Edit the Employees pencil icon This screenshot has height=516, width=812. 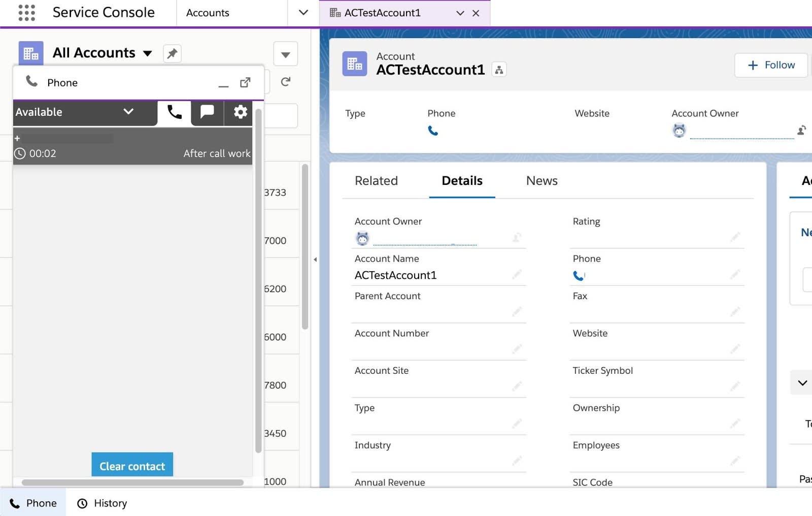click(735, 461)
